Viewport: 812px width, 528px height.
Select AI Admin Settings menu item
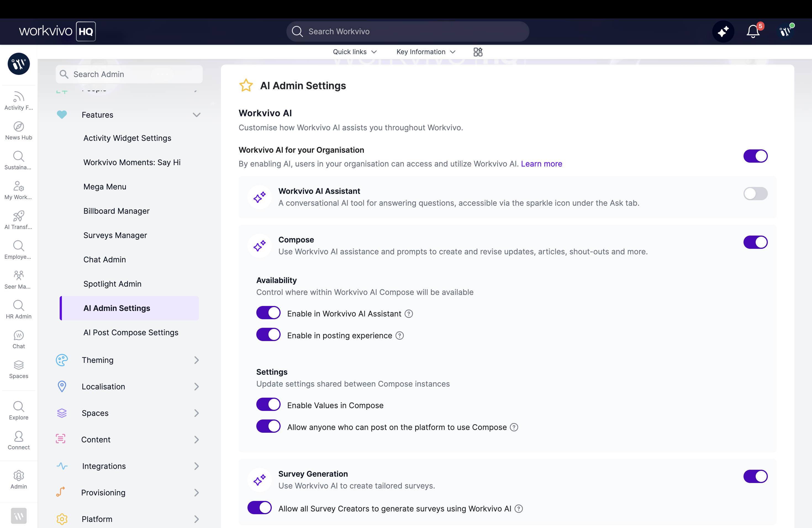[129, 308]
